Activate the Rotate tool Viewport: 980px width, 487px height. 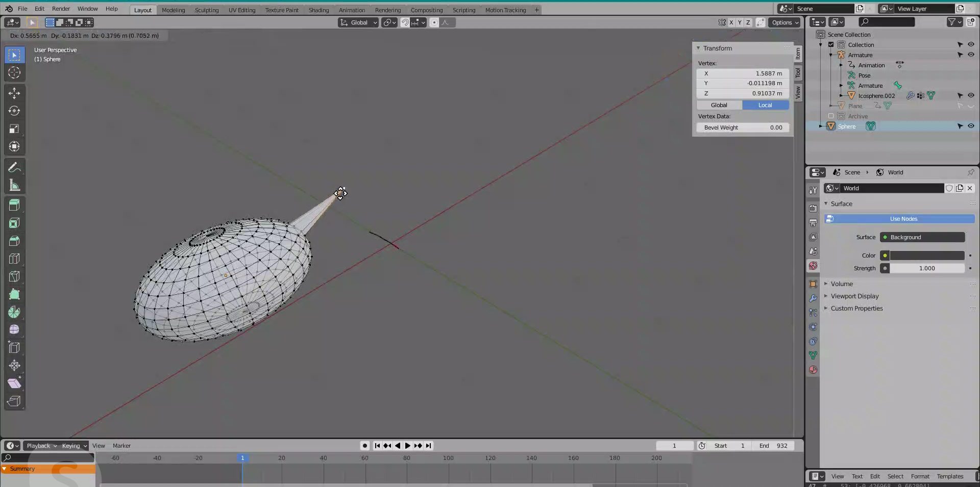click(14, 111)
